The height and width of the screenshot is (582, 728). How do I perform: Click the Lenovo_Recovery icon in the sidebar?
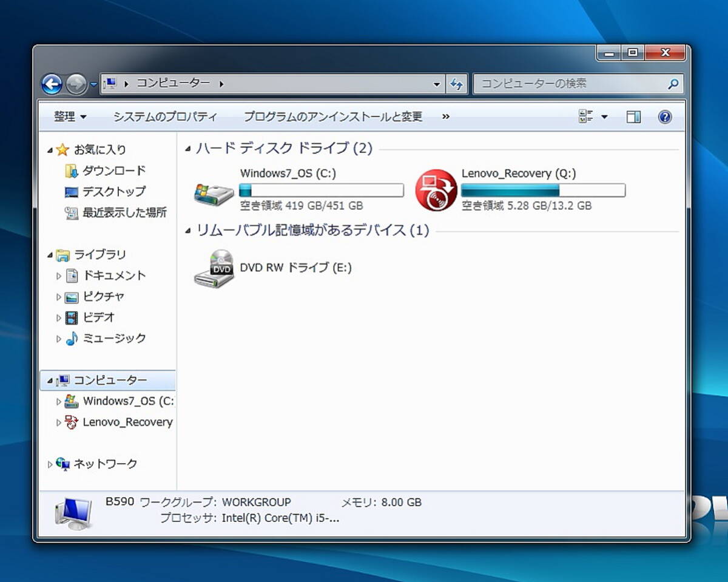pos(72,422)
